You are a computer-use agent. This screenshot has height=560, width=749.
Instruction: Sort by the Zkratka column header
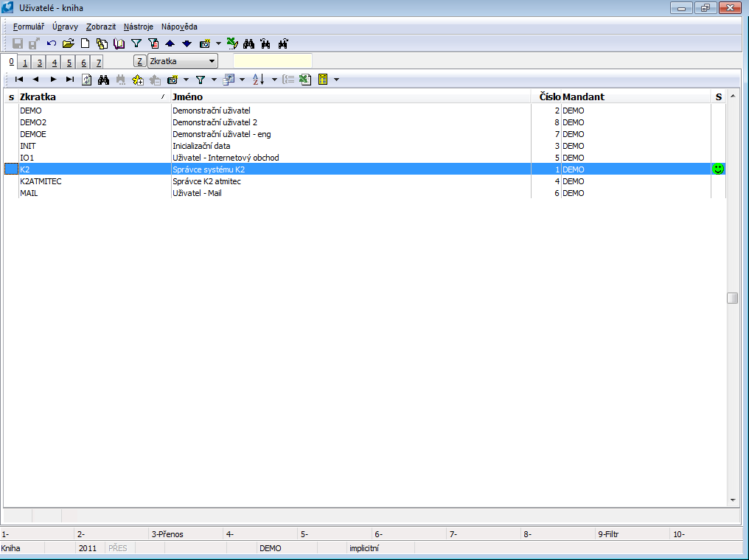pyautogui.click(x=94, y=97)
